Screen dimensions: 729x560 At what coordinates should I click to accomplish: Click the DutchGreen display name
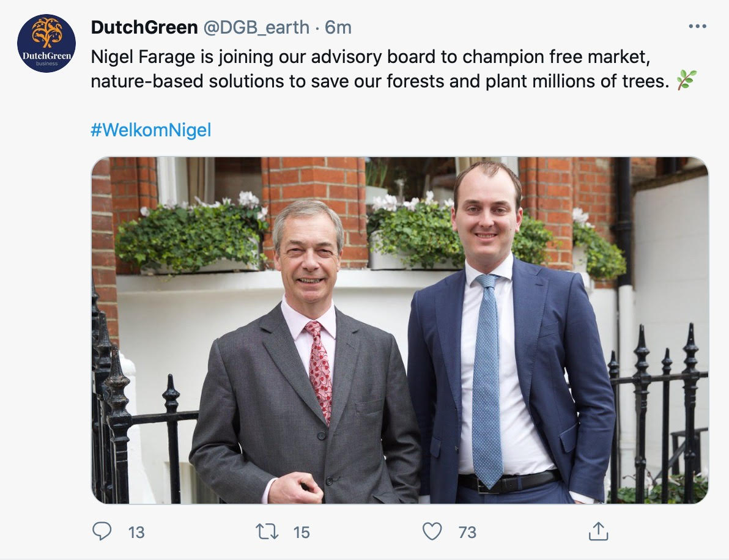(x=144, y=28)
